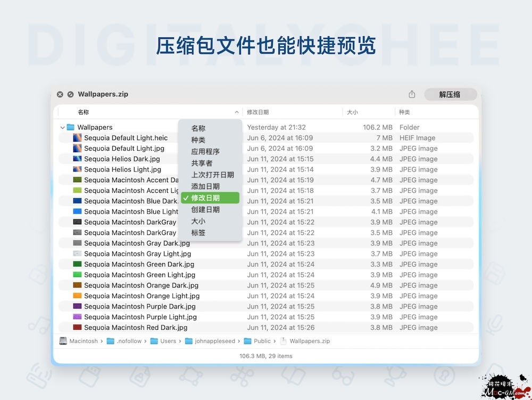Viewport: 532px width, 400px height.
Task: Toggle sort direction arrow in 名称 column header
Action: pyautogui.click(x=237, y=112)
